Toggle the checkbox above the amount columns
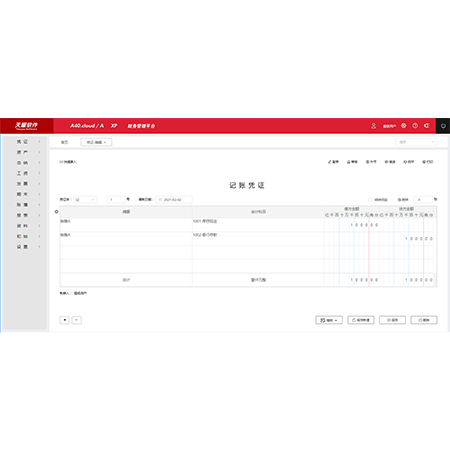The width and height of the screenshot is (450, 450). pyautogui.click(x=370, y=200)
